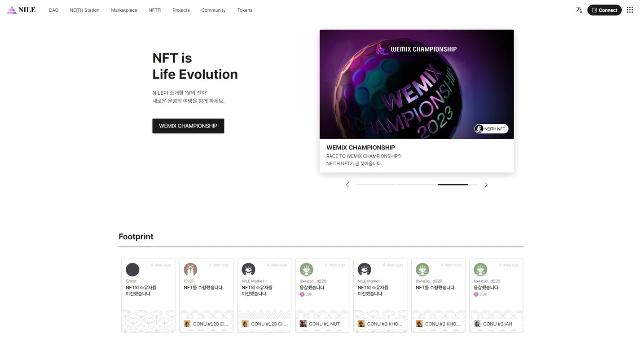Viewport: 642px width, 364px height.
Task: Click the first NILE Market avatar
Action: coord(248,270)
